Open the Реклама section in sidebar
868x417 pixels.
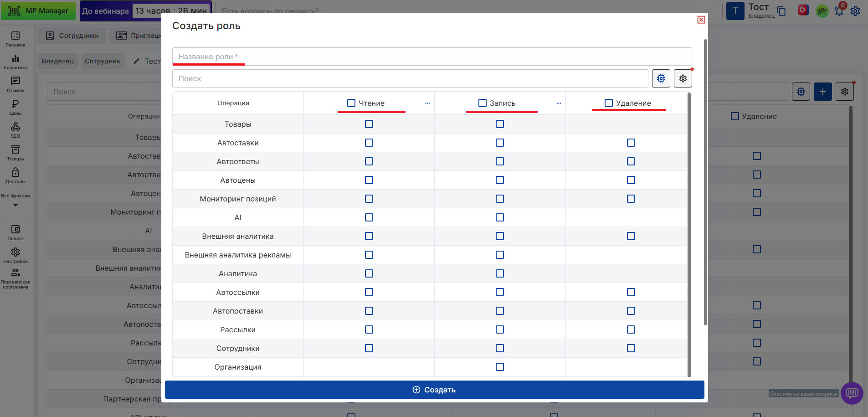[15, 39]
